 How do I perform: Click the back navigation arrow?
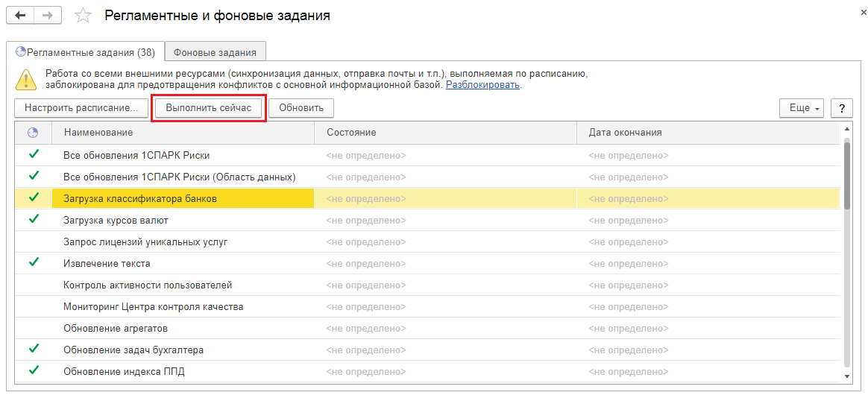pos(20,16)
